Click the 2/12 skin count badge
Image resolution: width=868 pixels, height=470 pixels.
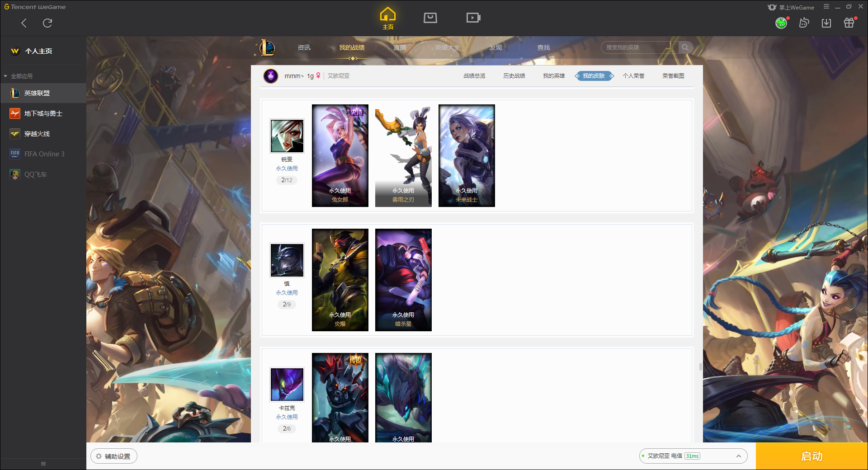click(287, 180)
